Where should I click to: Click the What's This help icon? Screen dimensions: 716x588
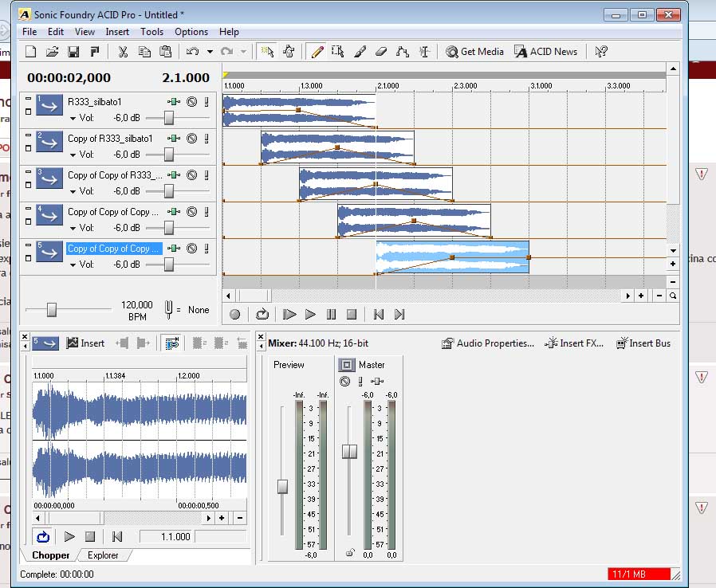pos(601,52)
